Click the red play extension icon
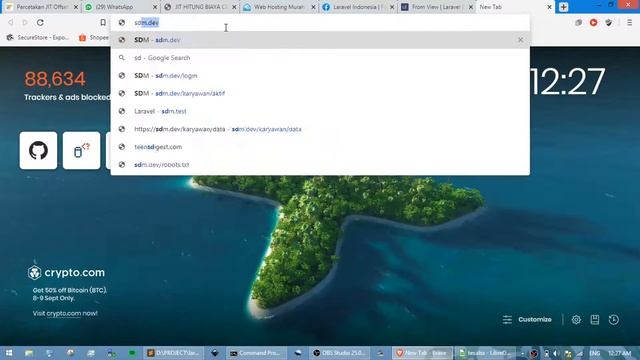 593,23
